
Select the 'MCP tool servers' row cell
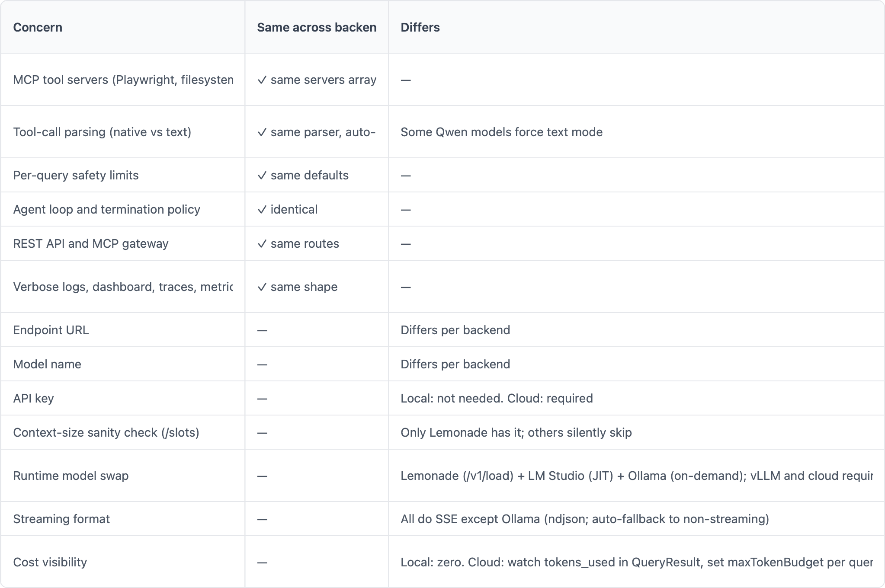tap(123, 80)
